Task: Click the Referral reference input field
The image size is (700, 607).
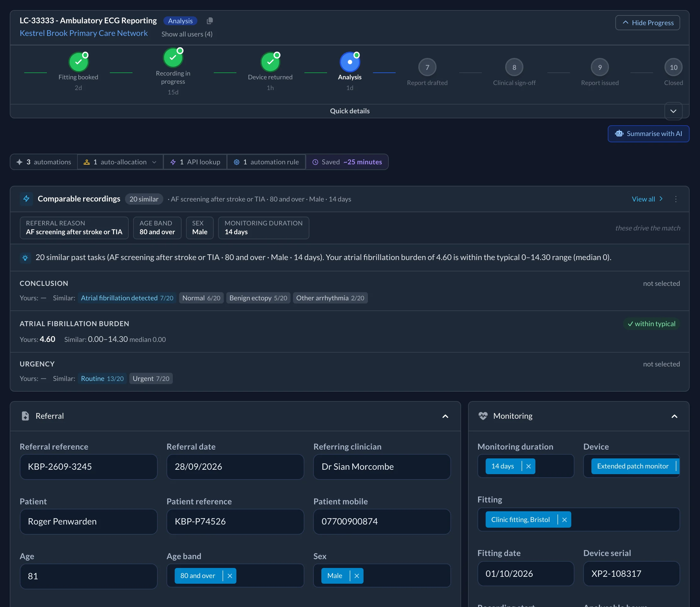Action: 88,467
